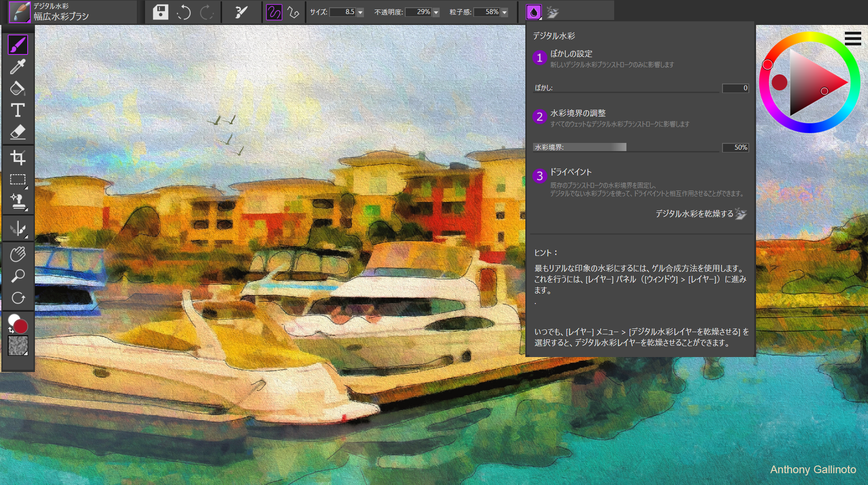Select the Dropper (eyedropper) tool

coord(18,67)
